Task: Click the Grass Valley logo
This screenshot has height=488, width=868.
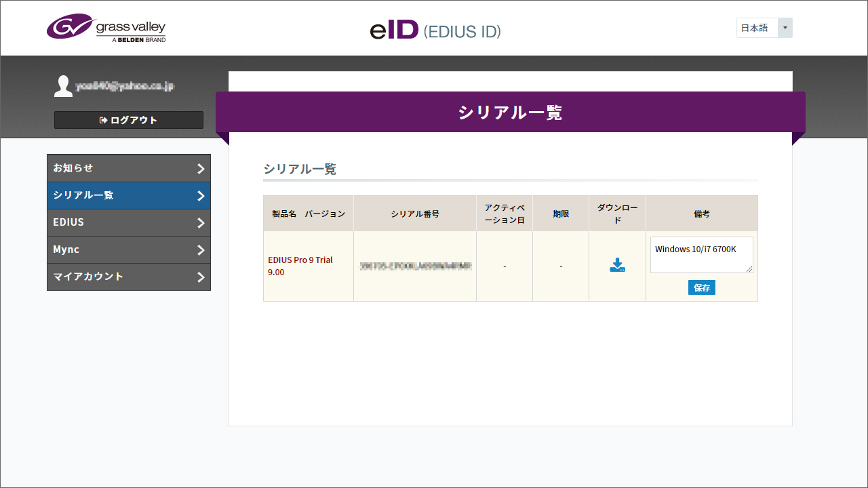Action: point(106,28)
